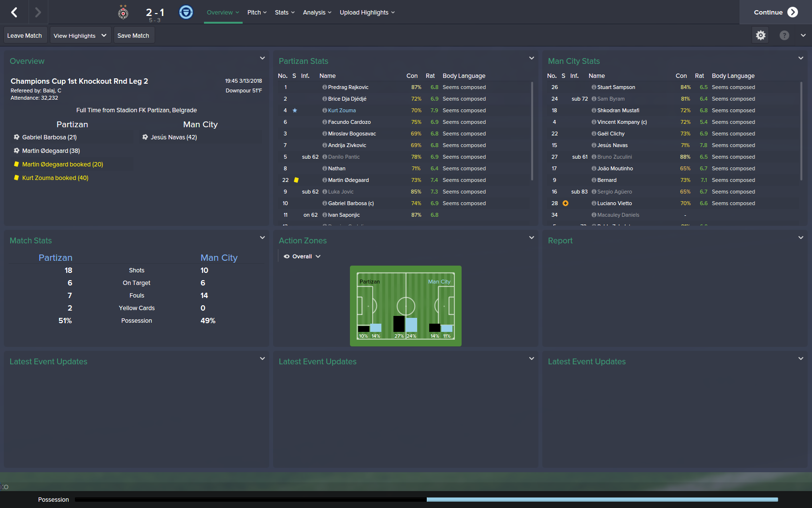Image resolution: width=812 pixels, height=508 pixels.
Task: Open the help question mark icon
Action: pyautogui.click(x=784, y=35)
